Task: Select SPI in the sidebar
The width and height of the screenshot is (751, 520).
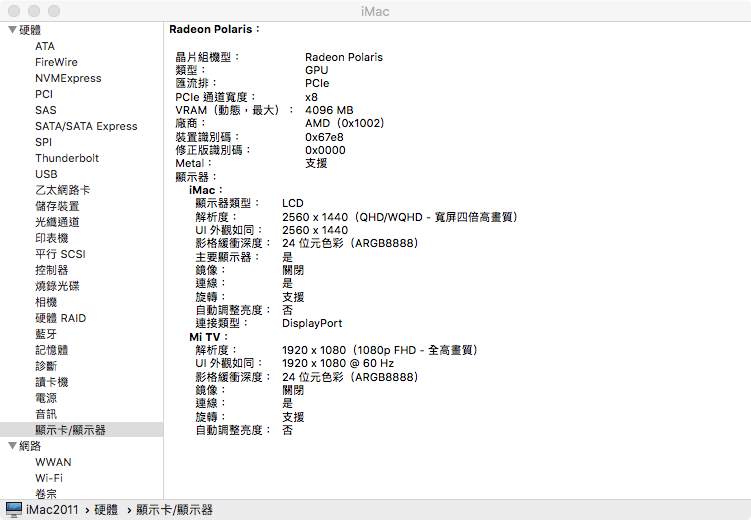Action: point(43,142)
